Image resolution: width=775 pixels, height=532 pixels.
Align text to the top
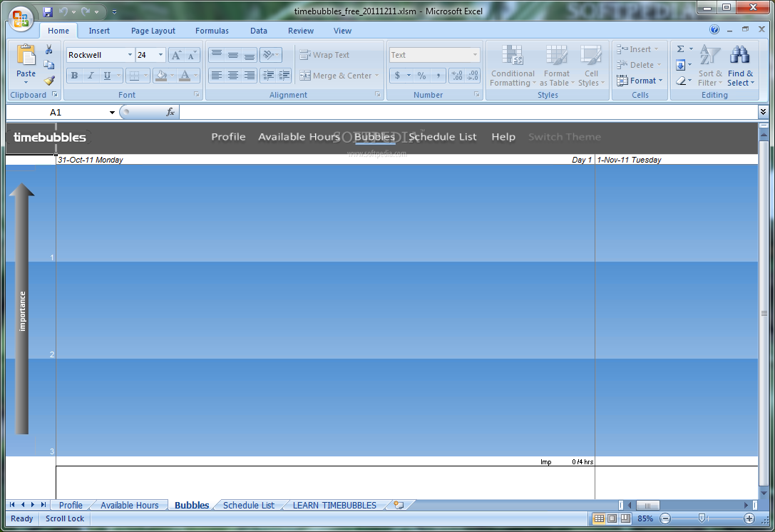click(x=217, y=55)
